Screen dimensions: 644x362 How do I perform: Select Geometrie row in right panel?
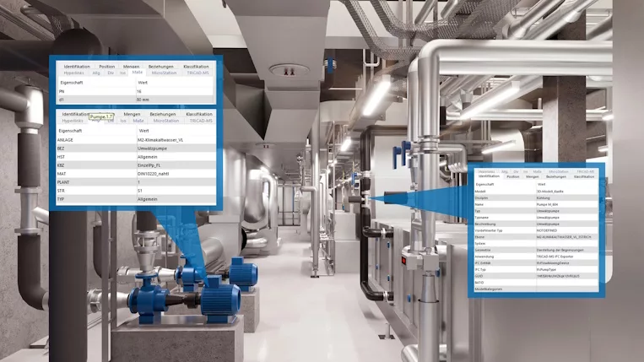tap(536, 250)
